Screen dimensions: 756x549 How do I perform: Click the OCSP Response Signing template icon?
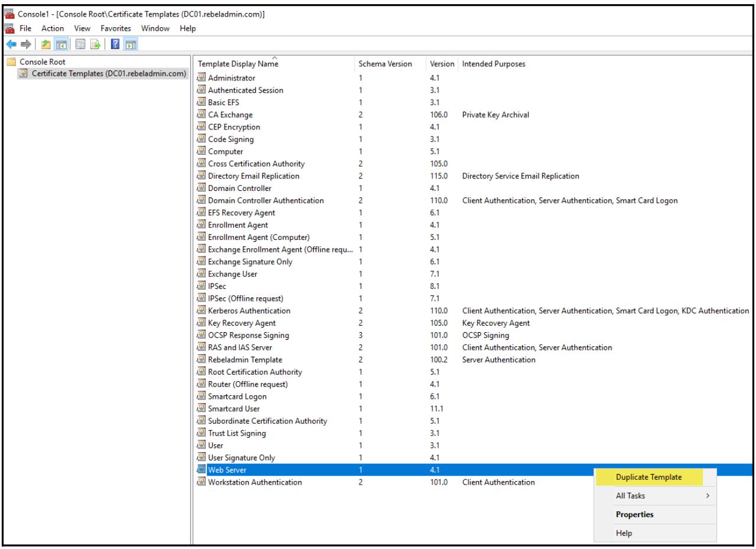click(x=201, y=335)
